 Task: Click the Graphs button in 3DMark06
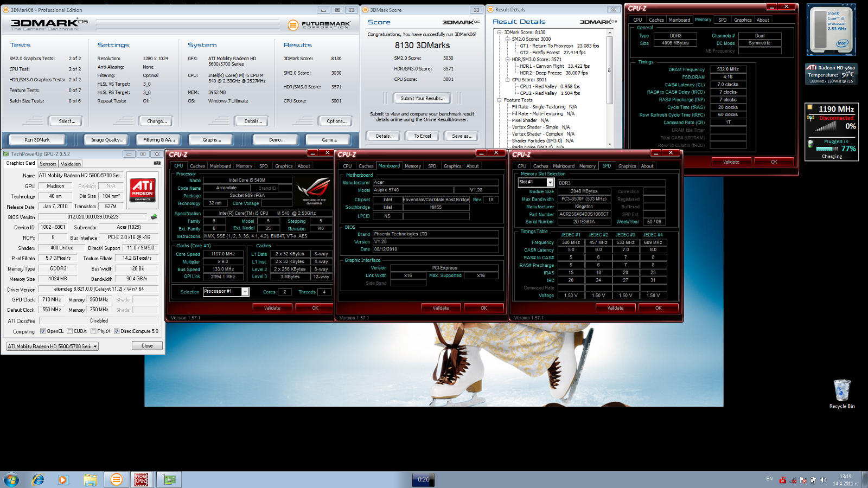point(212,140)
